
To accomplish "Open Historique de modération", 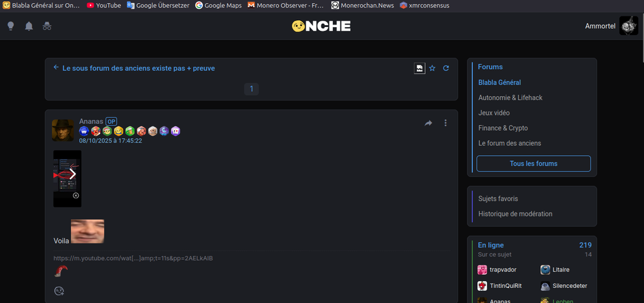I will click(516, 214).
